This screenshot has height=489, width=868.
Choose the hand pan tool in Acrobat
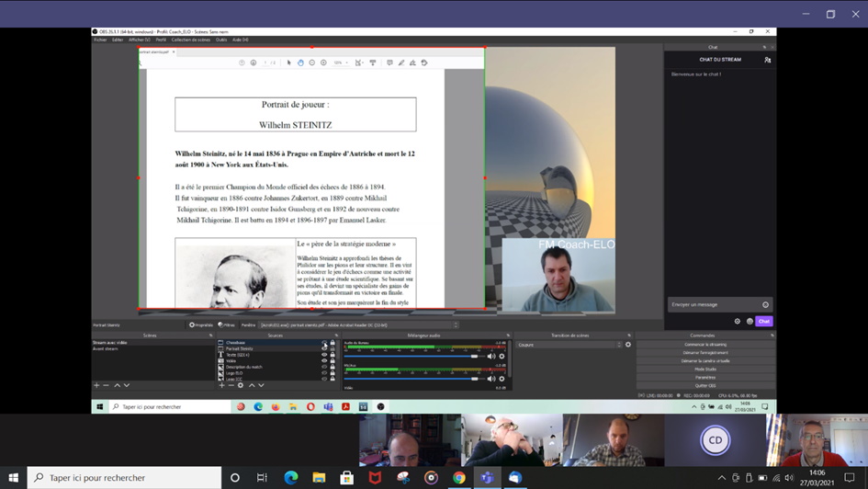[300, 63]
